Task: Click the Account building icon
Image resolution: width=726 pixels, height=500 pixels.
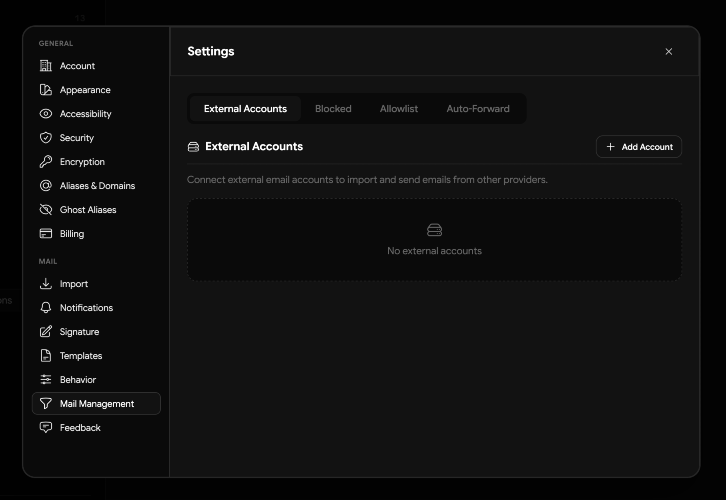Action: pos(45,66)
